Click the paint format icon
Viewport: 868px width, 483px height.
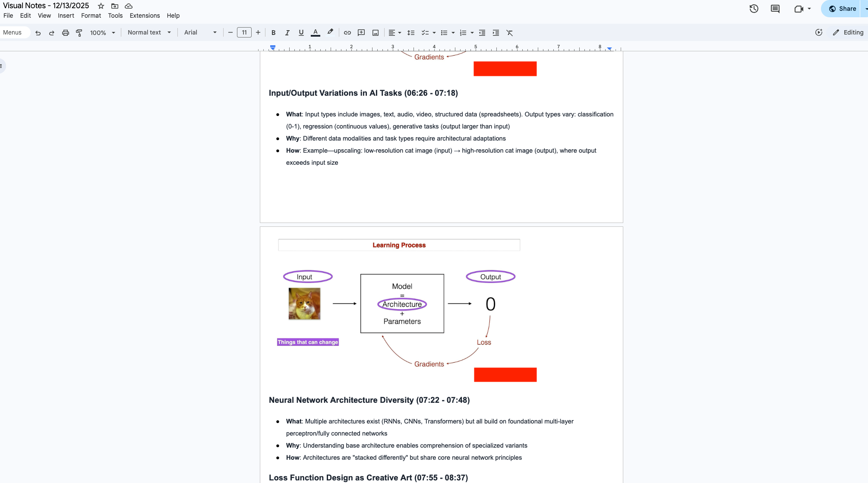(79, 33)
